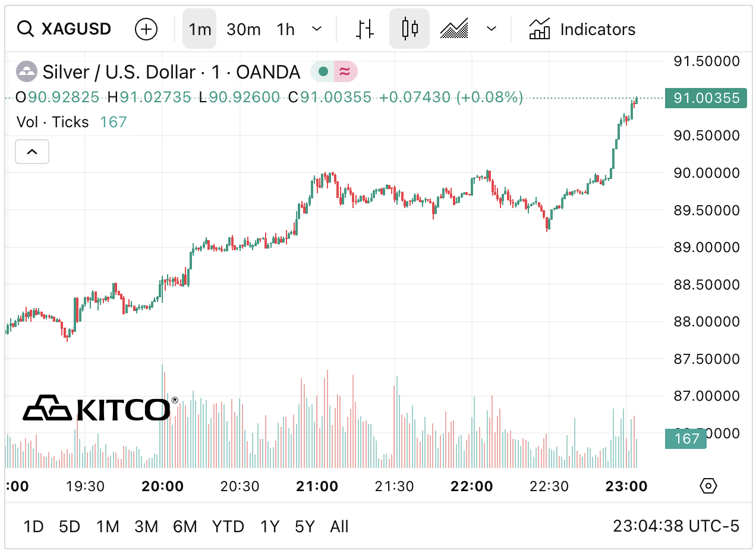Click the 91.00355 price label on scale
Screen dimensions: 756x553
click(x=705, y=98)
